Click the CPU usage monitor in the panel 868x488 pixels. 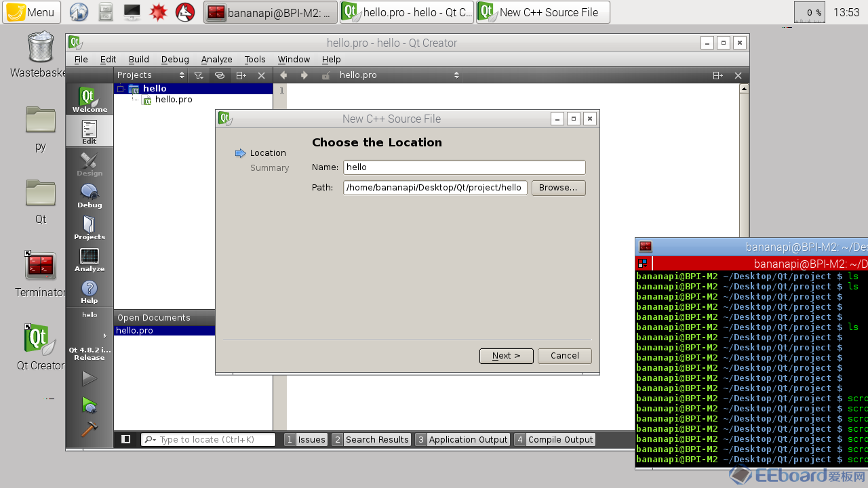tap(811, 12)
